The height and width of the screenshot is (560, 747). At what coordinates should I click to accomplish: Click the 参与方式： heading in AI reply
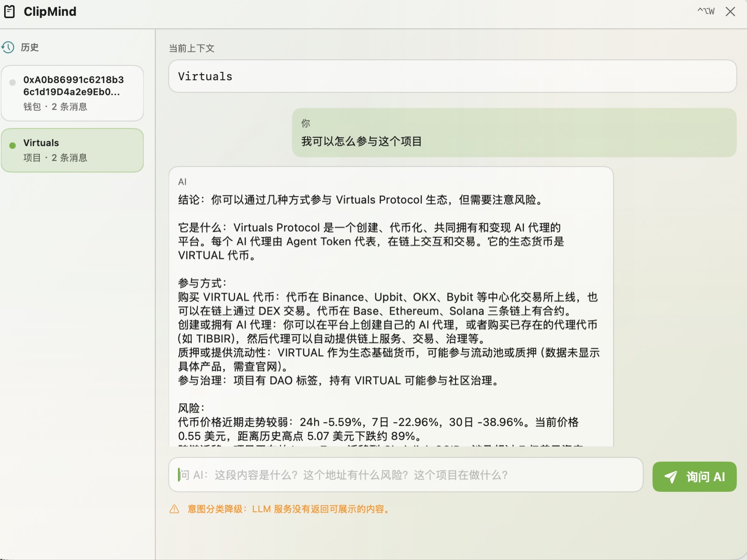click(x=203, y=283)
